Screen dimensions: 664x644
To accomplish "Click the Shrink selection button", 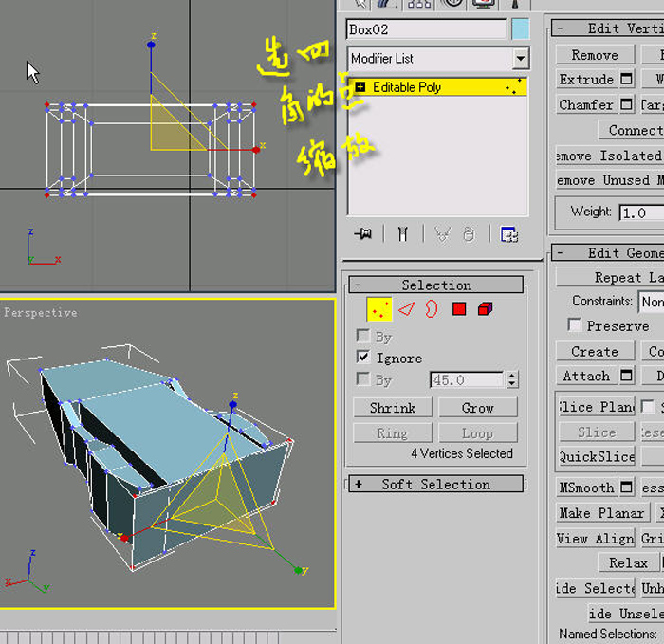I will (393, 407).
